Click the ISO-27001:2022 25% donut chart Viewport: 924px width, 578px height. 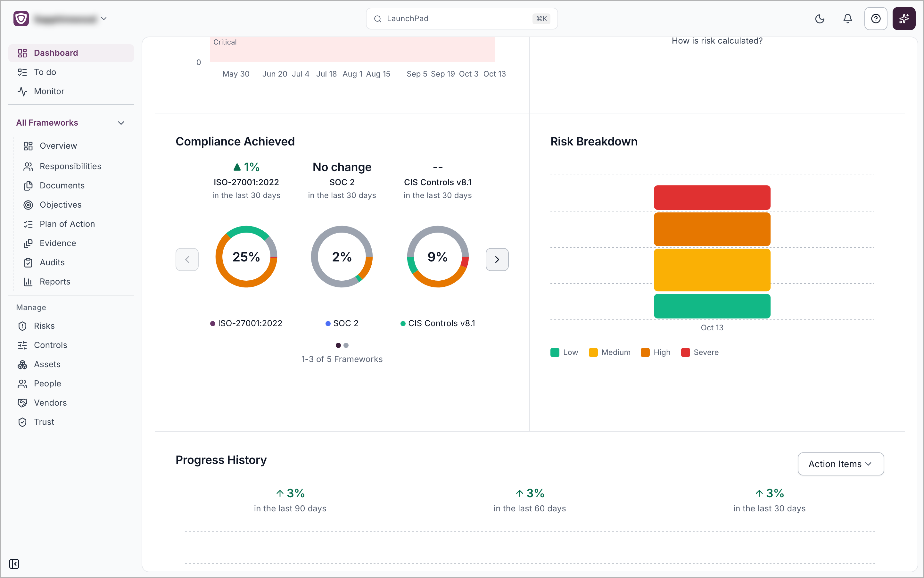[x=246, y=257]
